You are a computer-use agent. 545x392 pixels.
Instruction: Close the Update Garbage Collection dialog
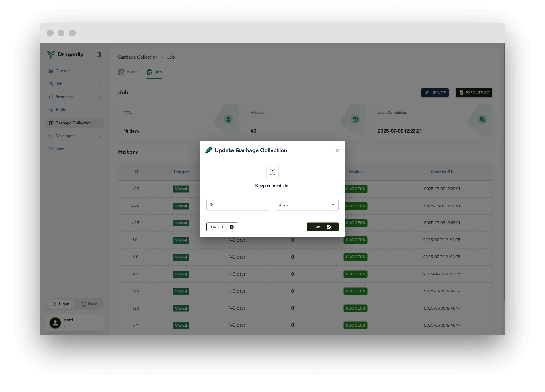pos(337,150)
